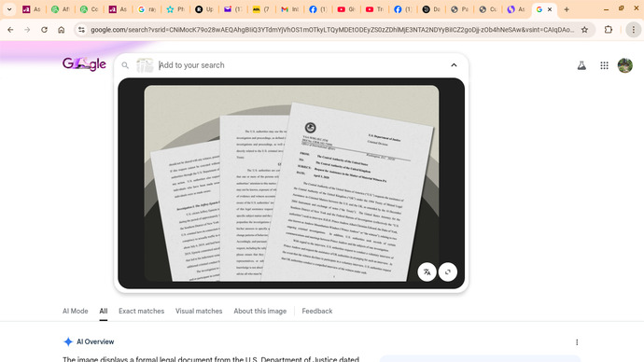The width and height of the screenshot is (644, 362).
Task: Open the Google apps grid
Action: coord(604,65)
